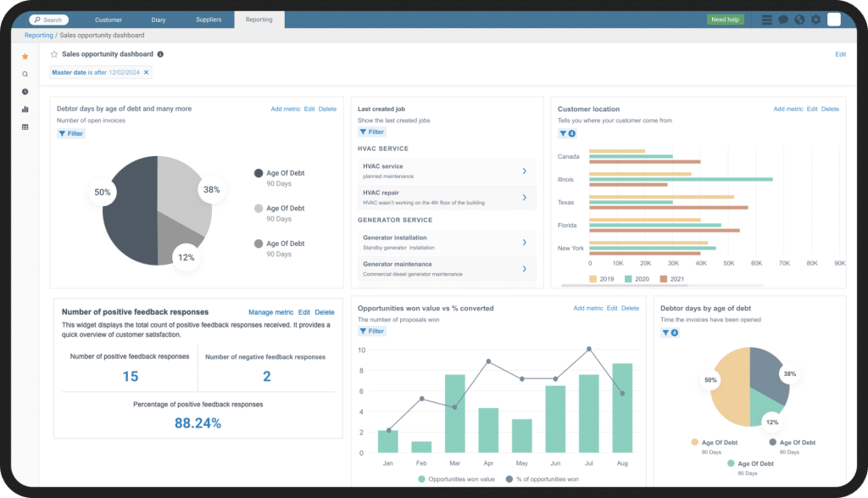Open the chat messages icon in the top bar

pos(782,19)
